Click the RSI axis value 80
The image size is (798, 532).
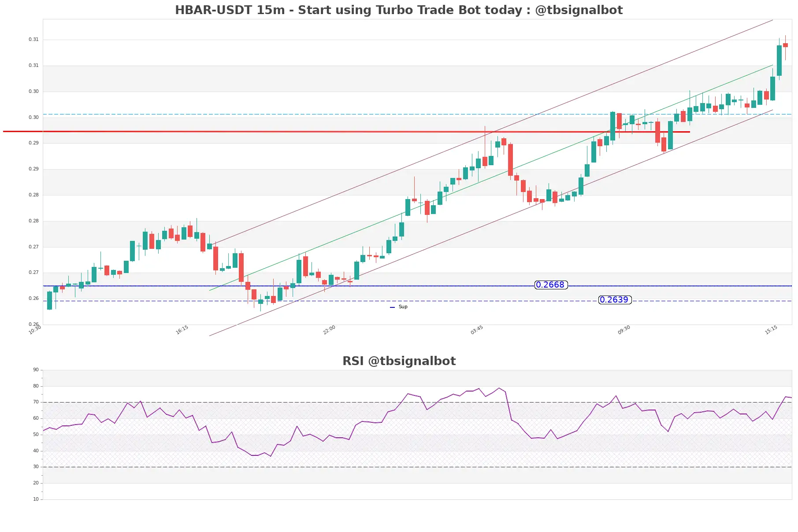(x=36, y=386)
